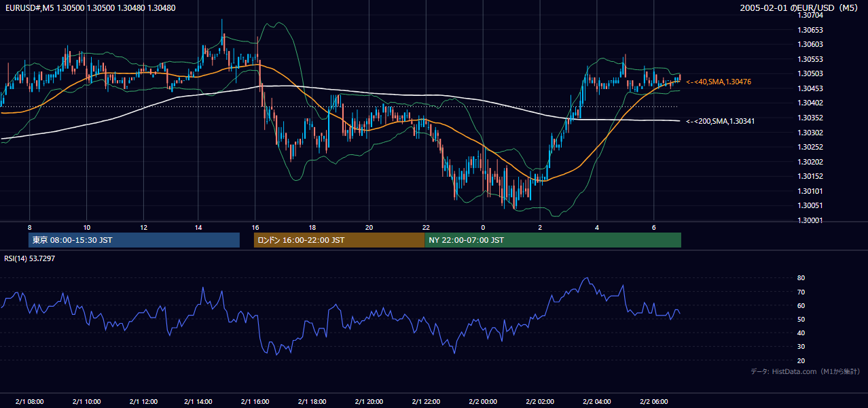Image resolution: width=868 pixels, height=408 pixels.
Task: Click the EURUSD#,M5 OHLC header text
Action: click(x=89, y=8)
